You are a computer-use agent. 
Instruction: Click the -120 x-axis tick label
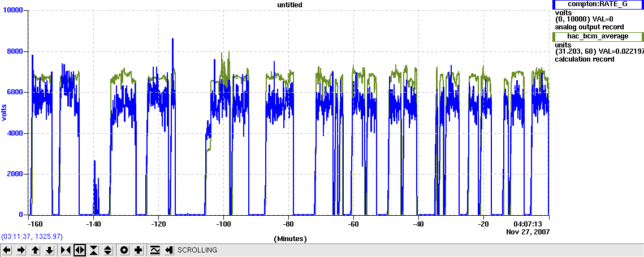click(158, 224)
